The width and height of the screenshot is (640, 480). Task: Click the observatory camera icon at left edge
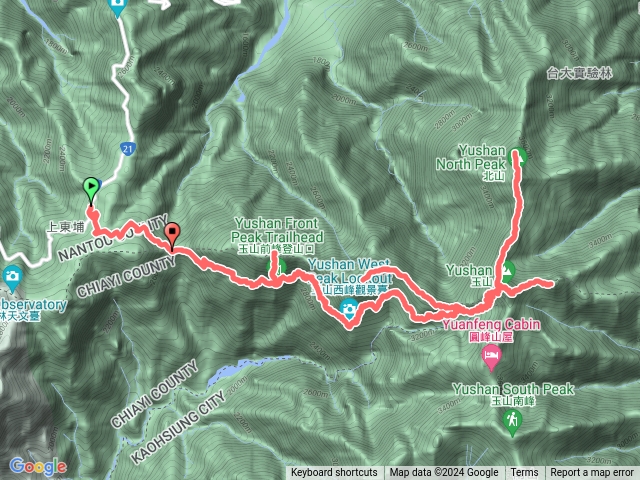pyautogui.click(x=12, y=278)
